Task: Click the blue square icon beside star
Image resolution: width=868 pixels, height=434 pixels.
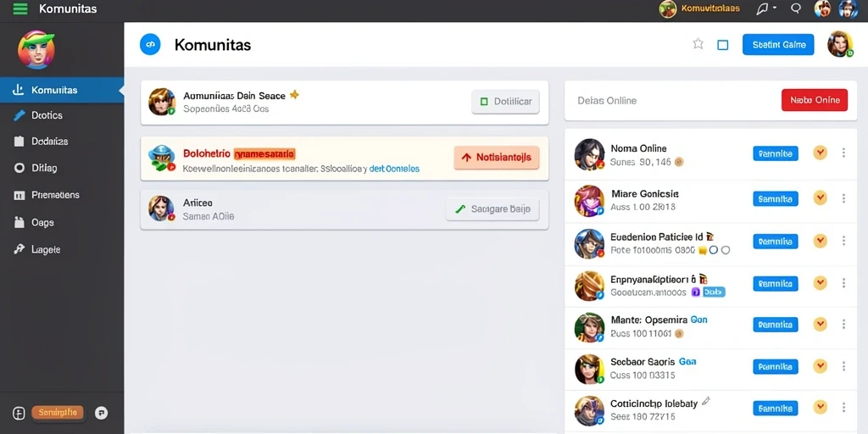Action: pos(722,45)
